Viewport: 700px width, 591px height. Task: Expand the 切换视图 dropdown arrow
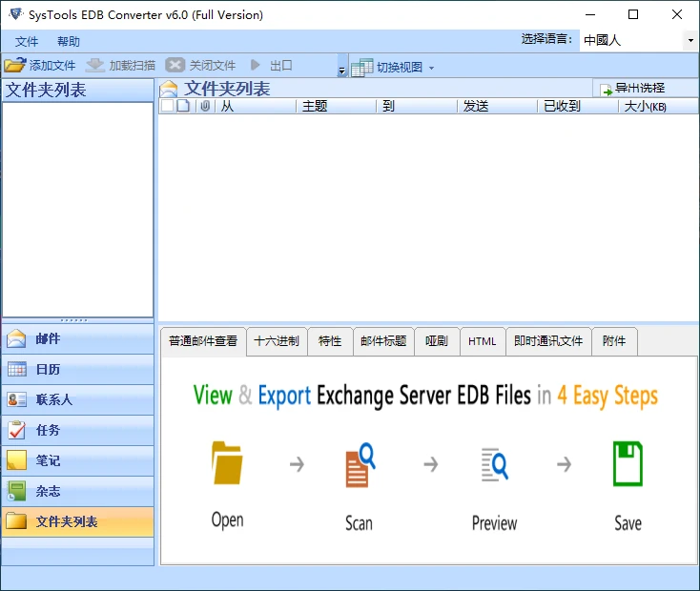coord(431,69)
